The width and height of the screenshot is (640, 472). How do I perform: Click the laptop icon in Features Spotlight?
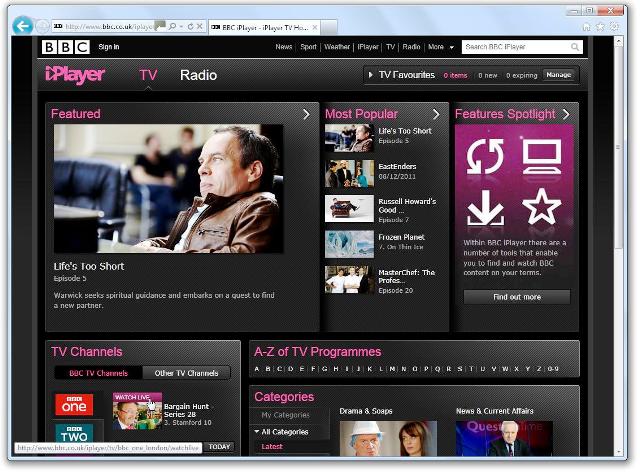pos(542,157)
